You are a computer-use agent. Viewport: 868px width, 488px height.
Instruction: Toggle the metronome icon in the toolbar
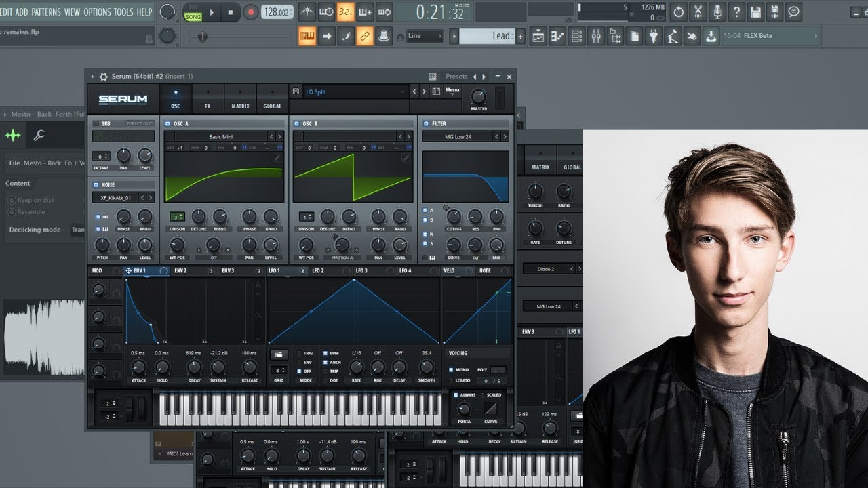[307, 12]
